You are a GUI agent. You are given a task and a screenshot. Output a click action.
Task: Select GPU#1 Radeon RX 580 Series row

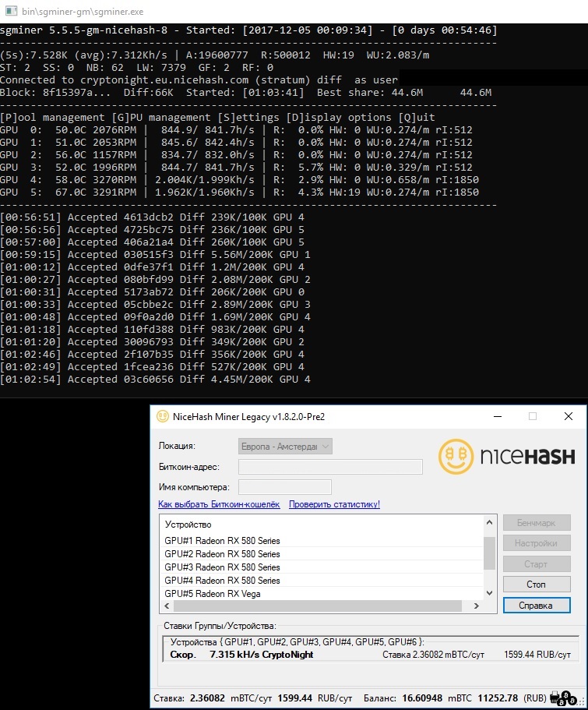(322, 541)
